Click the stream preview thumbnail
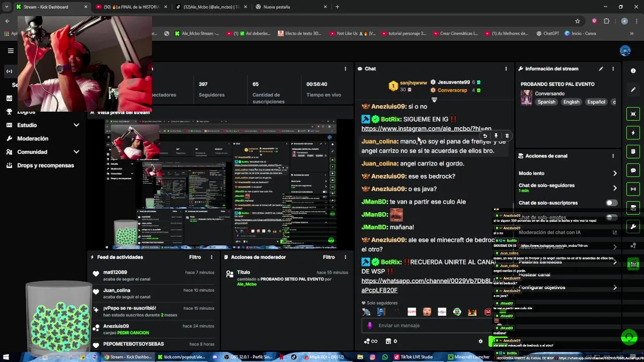 click(x=221, y=184)
